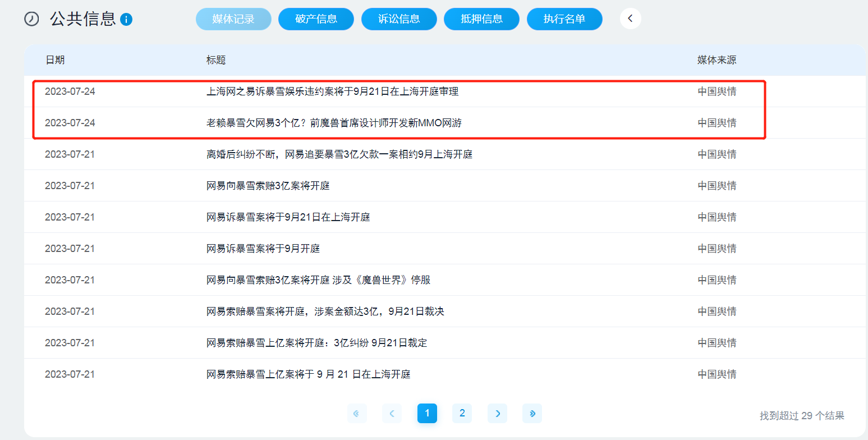Open the 破产信息 tab
868x440 pixels.
(x=316, y=19)
